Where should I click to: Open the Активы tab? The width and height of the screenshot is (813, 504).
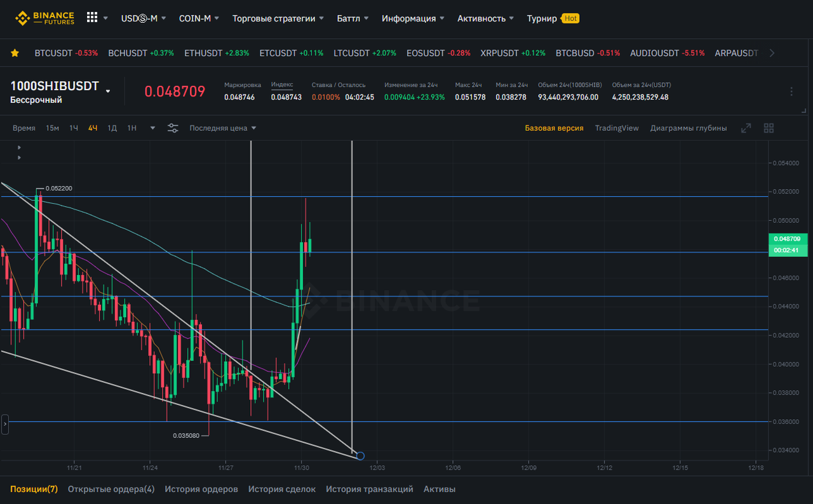tap(440, 489)
